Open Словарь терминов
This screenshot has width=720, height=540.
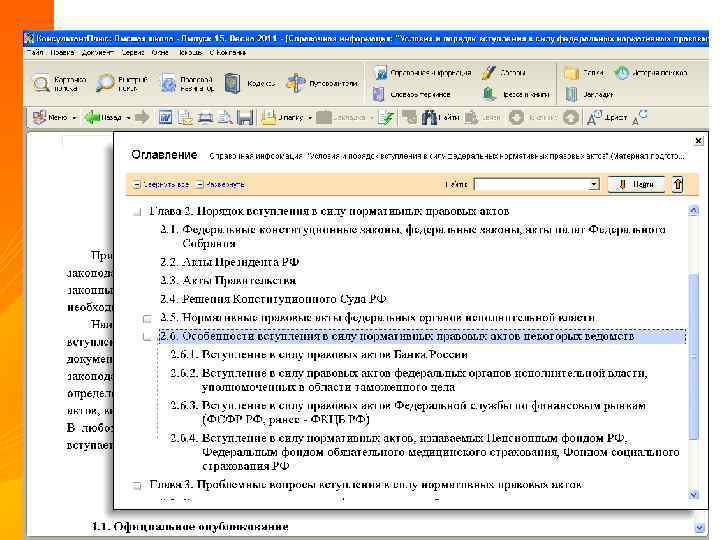(412, 94)
